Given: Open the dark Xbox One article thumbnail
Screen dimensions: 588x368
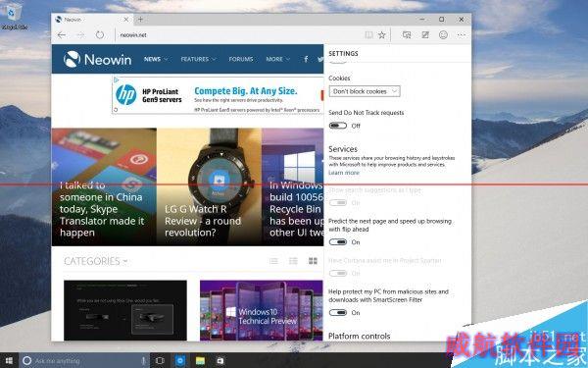Looking at the screenshot, I should tap(125, 310).
